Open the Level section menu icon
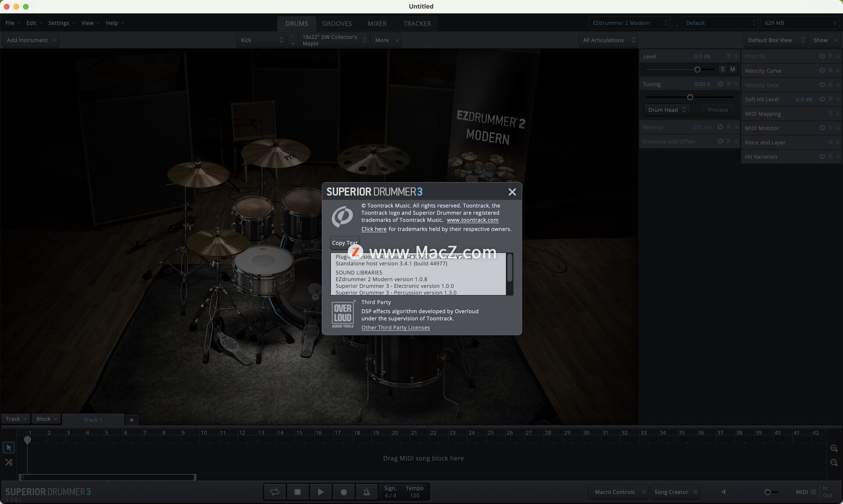Screen dimensions: 843x504 click(x=729, y=56)
